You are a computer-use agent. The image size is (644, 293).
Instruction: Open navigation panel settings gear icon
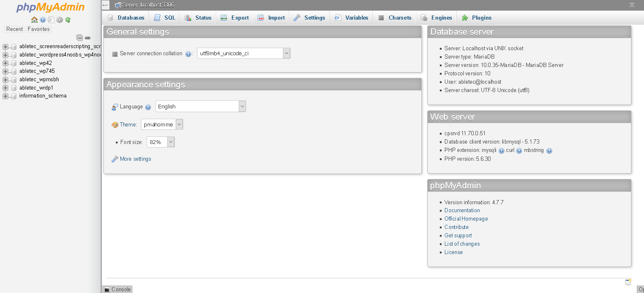coord(60,20)
